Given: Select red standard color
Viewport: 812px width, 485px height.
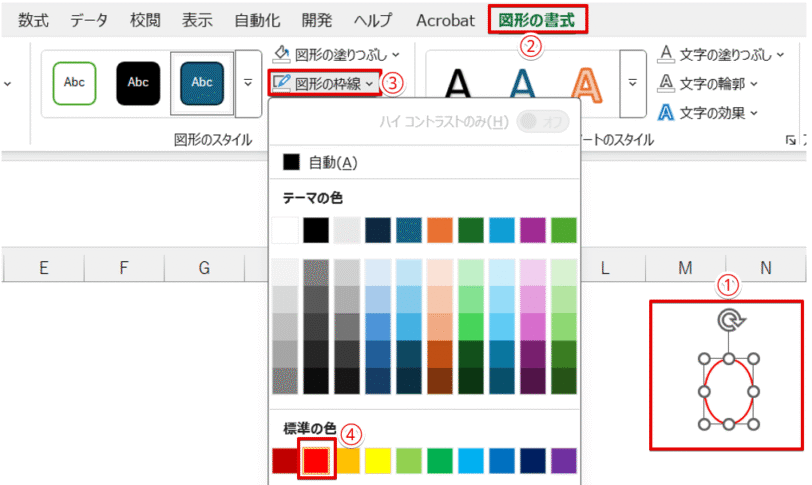Looking at the screenshot, I should 316,461.
